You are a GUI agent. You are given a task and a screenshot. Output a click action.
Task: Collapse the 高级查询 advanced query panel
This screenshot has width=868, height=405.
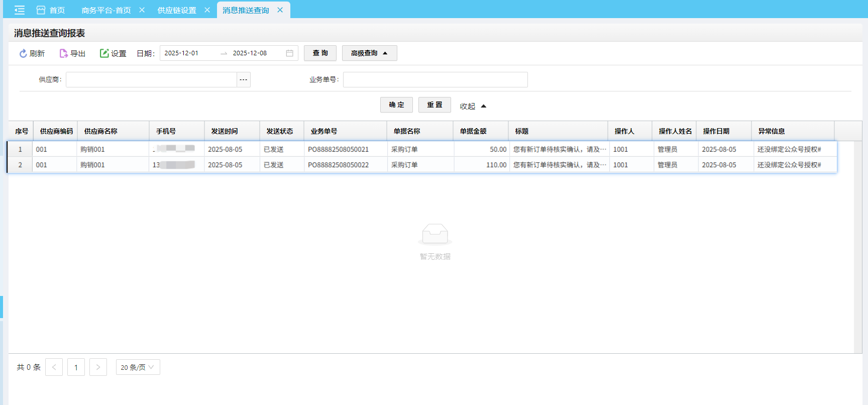(369, 53)
